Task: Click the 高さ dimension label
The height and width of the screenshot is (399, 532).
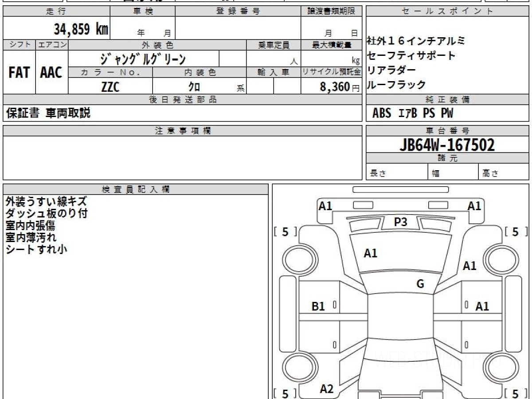Action: click(490, 174)
